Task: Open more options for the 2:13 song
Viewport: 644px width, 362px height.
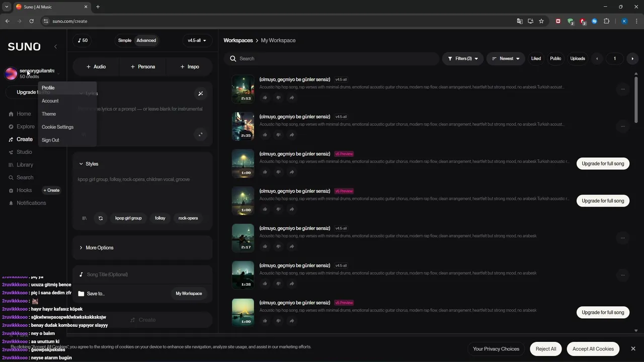Action: (x=622, y=89)
